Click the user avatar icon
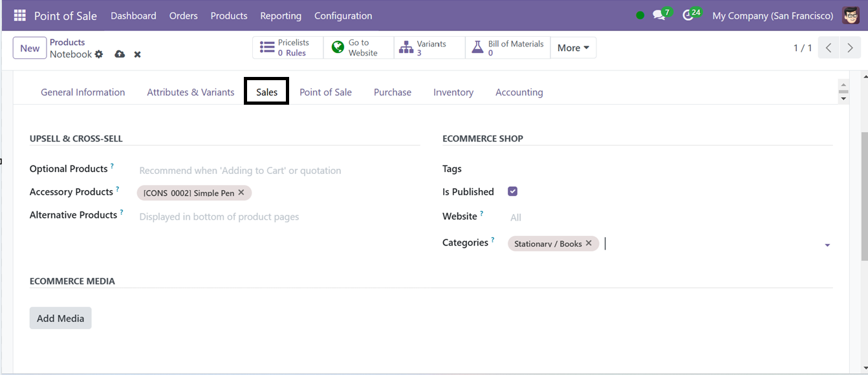This screenshot has height=375, width=868. [851, 16]
